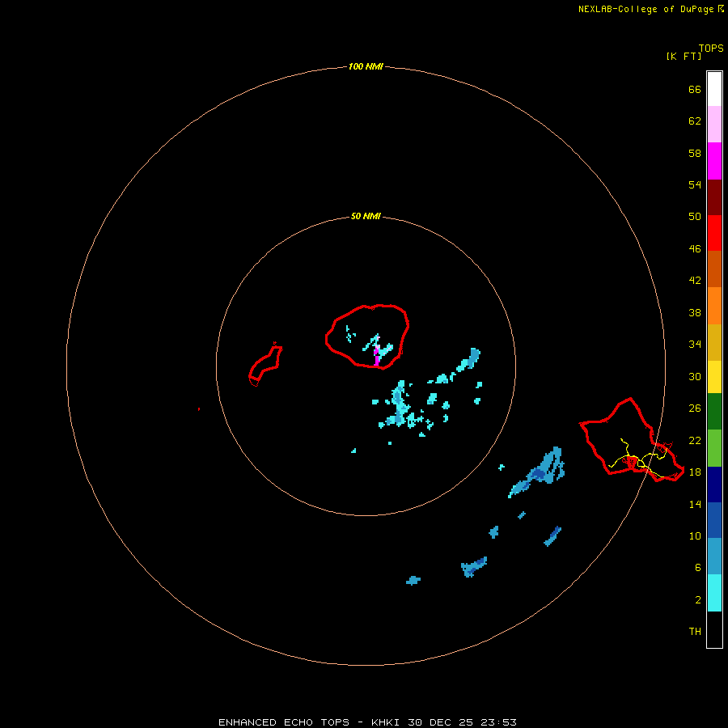The height and width of the screenshot is (728, 728).
Task: Click the 30 DEC 25 date text
Action: point(440,722)
